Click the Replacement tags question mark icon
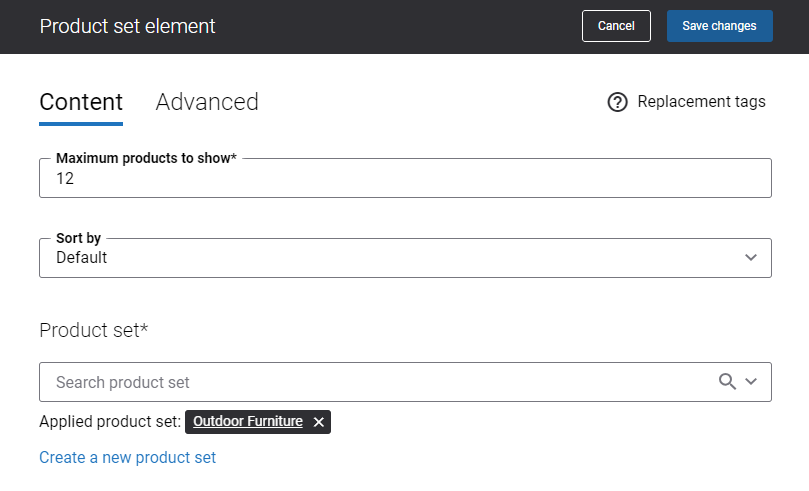Image resolution: width=809 pixels, height=491 pixels. pyautogui.click(x=617, y=102)
